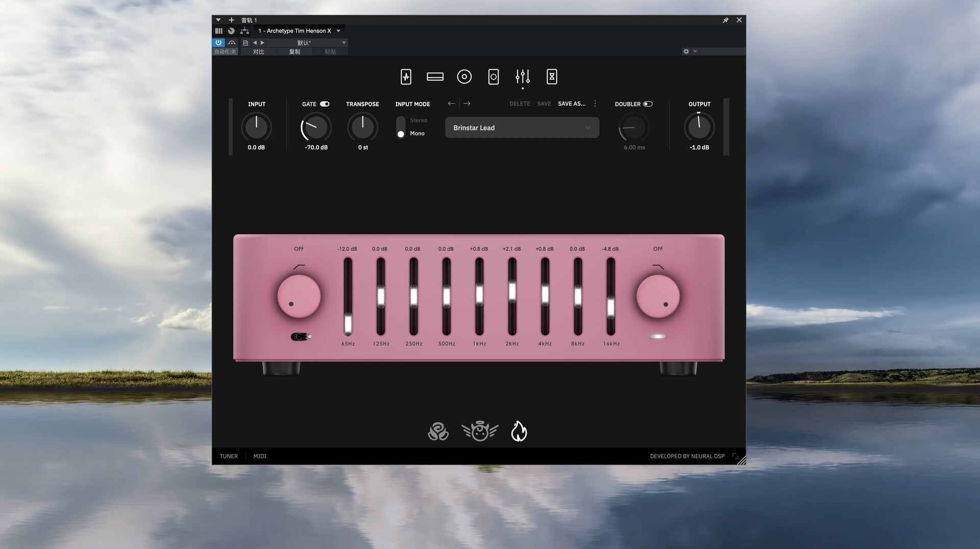Open the MIDI tab in footer
This screenshot has width=980, height=549.
click(260, 456)
